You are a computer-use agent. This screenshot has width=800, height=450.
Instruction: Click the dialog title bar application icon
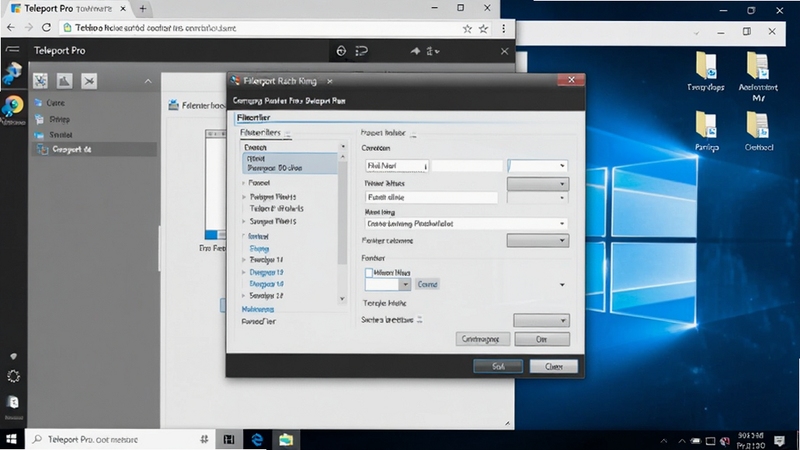(x=235, y=81)
